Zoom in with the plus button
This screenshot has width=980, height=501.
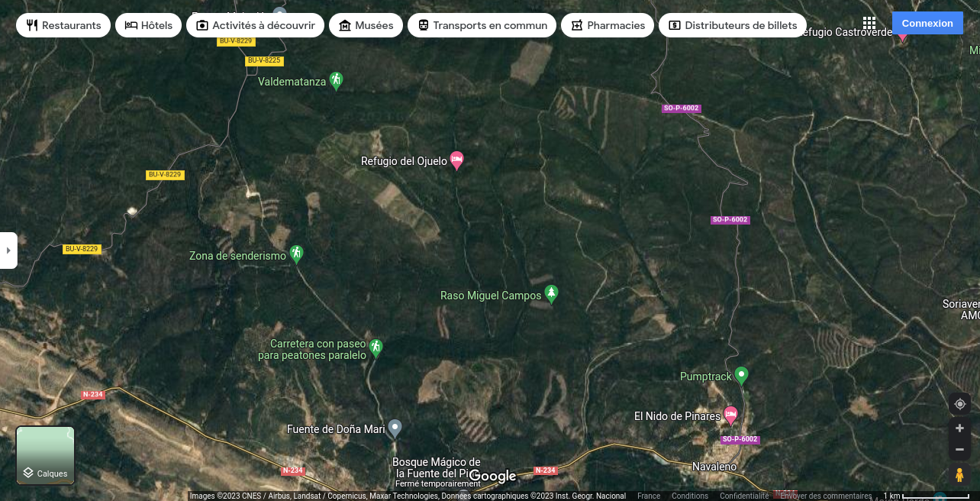click(x=959, y=428)
